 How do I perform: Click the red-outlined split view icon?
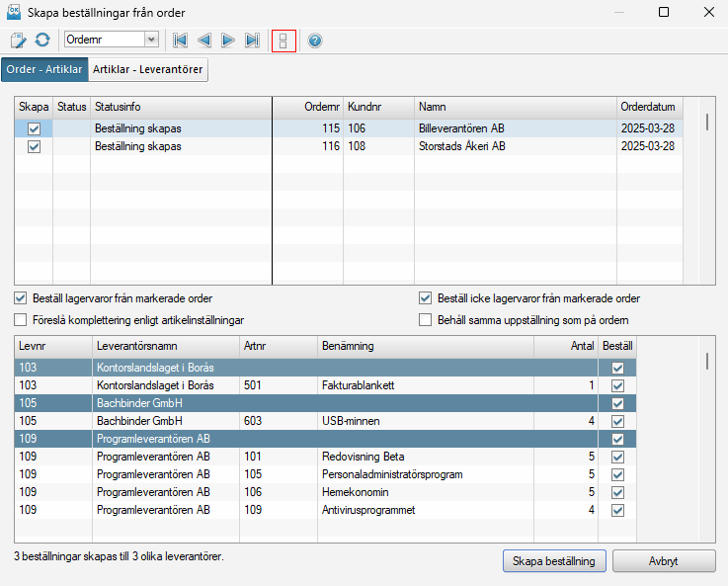click(283, 41)
